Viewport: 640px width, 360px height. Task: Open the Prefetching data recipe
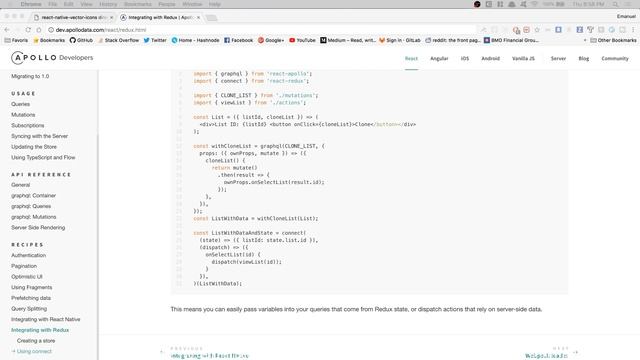coord(31,298)
